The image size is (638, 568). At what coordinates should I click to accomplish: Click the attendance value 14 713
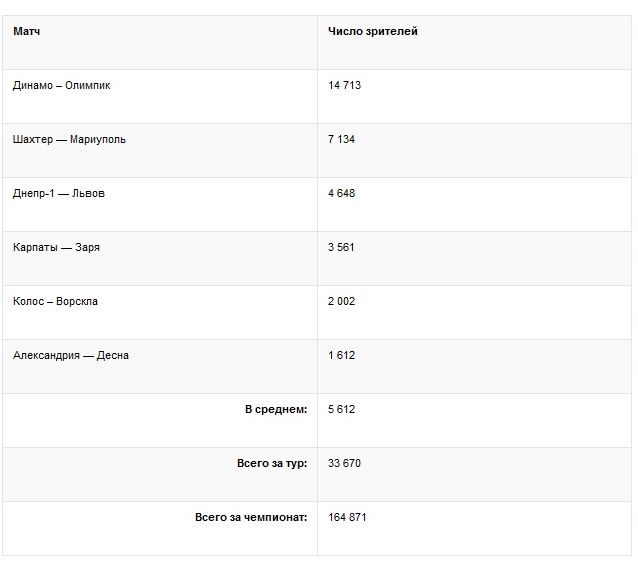click(344, 86)
